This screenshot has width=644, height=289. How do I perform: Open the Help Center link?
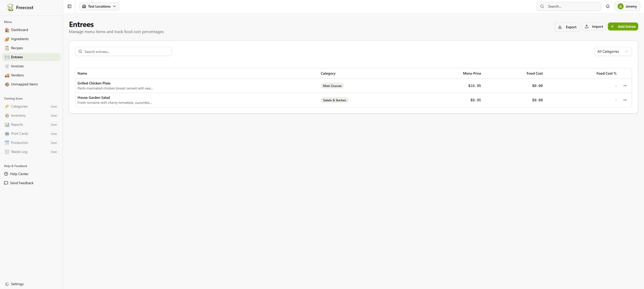coord(19,174)
